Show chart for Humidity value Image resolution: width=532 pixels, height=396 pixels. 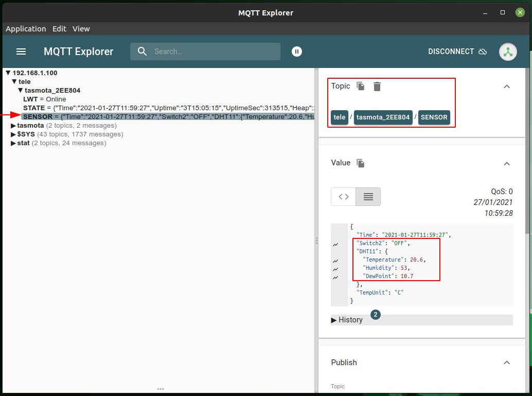click(x=335, y=269)
